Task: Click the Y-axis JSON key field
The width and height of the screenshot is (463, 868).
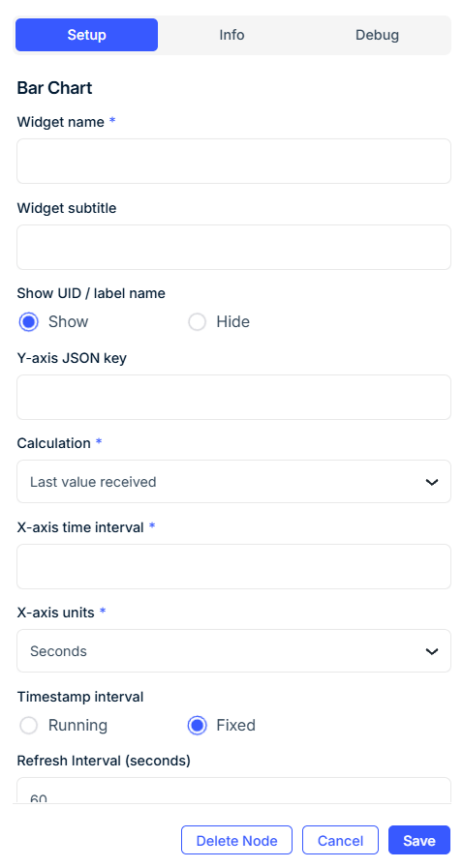Action: (x=233, y=398)
